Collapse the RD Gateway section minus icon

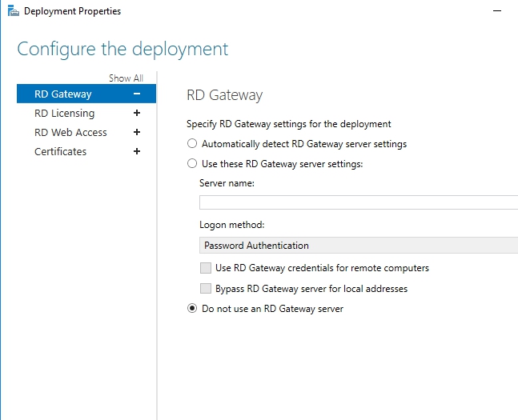pos(137,94)
